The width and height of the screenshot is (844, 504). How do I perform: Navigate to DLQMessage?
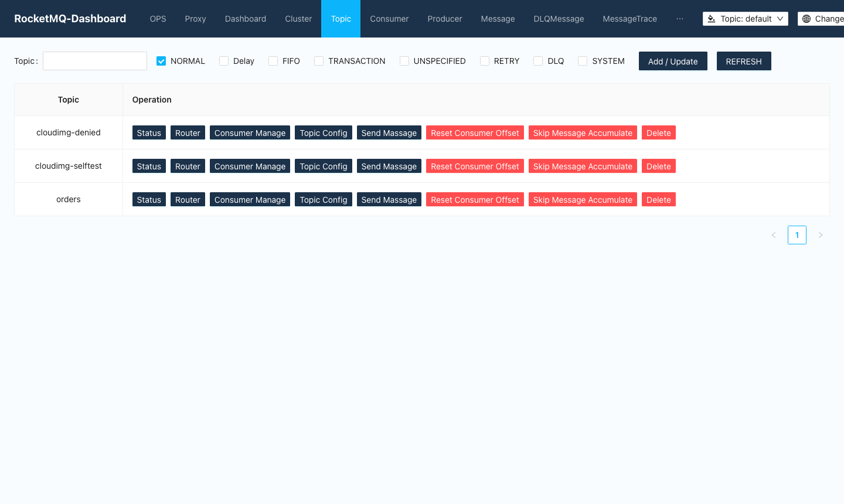pos(559,19)
